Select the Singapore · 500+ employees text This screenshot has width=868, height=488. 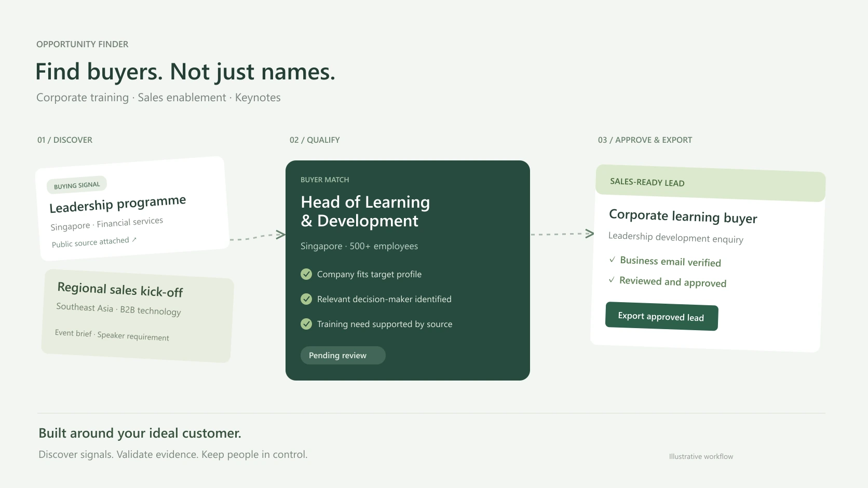pyautogui.click(x=359, y=246)
